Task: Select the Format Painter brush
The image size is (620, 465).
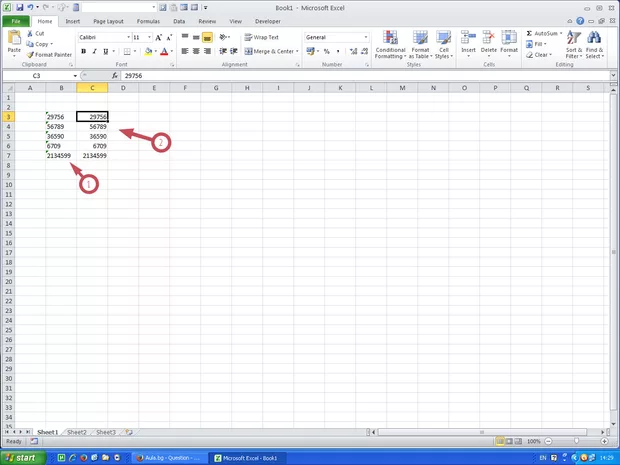Action: pos(30,55)
